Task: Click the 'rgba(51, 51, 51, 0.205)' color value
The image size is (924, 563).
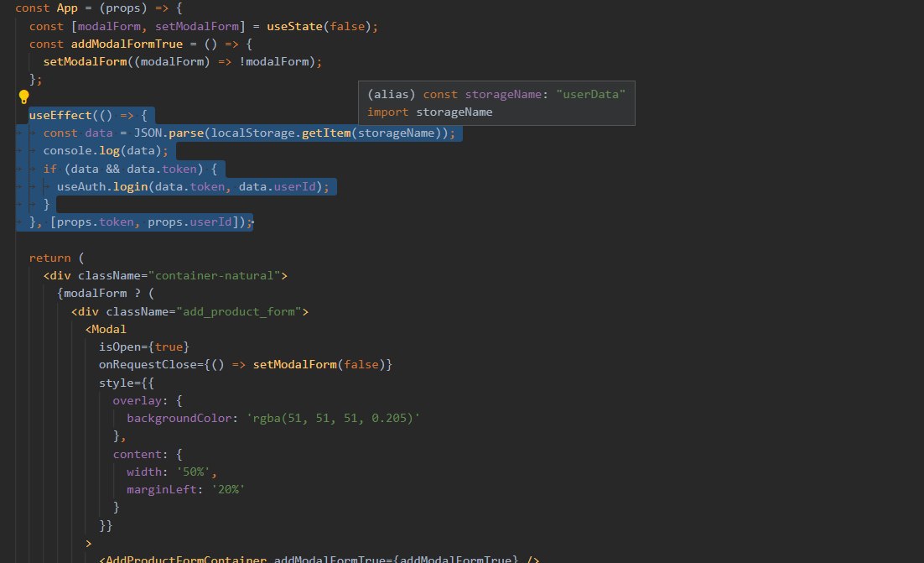Action: point(333,418)
